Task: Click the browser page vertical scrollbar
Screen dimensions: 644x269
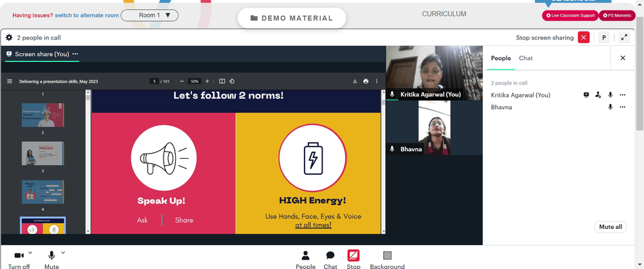Action: 640,74
